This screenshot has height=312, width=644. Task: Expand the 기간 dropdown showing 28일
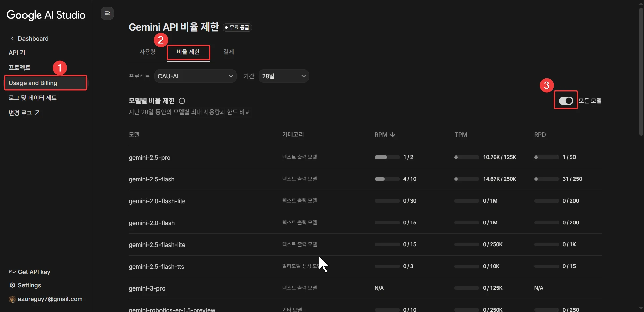pyautogui.click(x=283, y=76)
